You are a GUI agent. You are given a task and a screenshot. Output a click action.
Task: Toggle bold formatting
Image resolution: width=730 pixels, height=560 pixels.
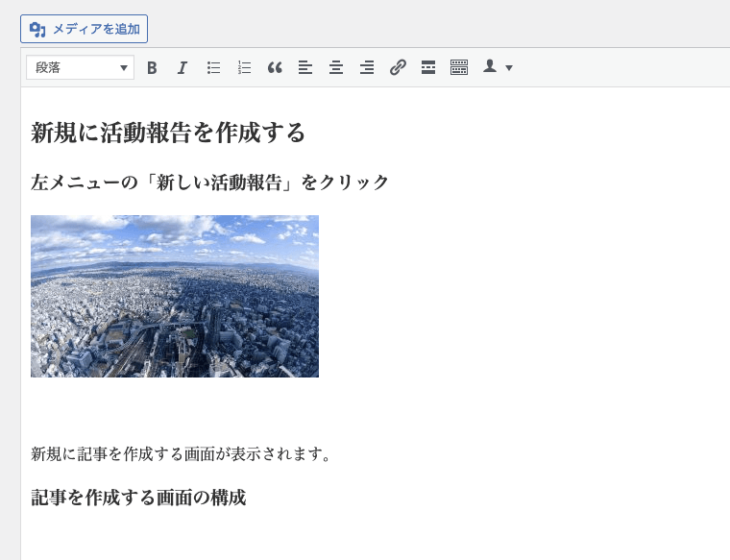pyautogui.click(x=152, y=68)
